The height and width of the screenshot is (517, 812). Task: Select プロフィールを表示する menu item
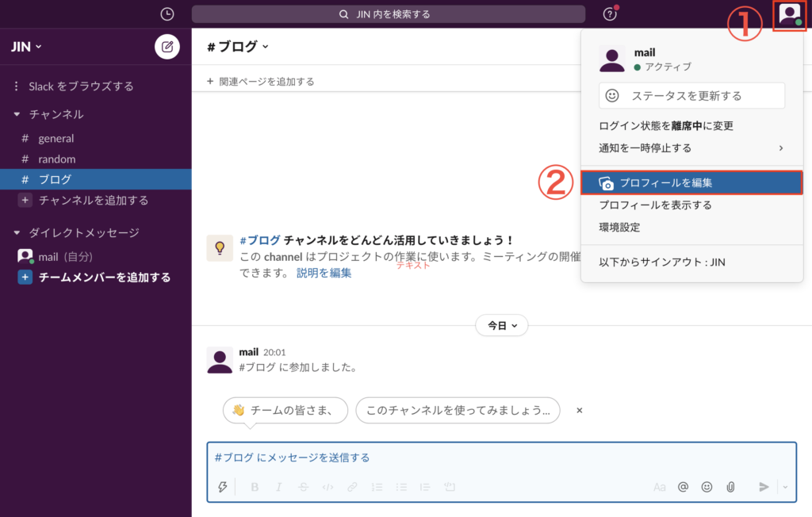click(x=655, y=205)
